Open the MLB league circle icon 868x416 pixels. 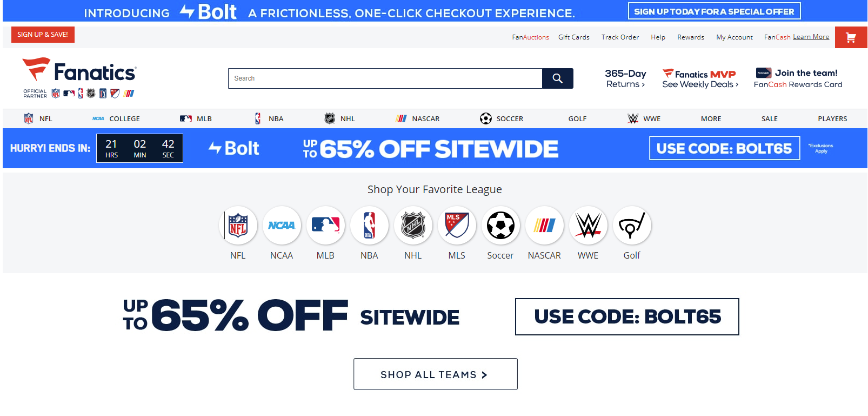click(325, 226)
